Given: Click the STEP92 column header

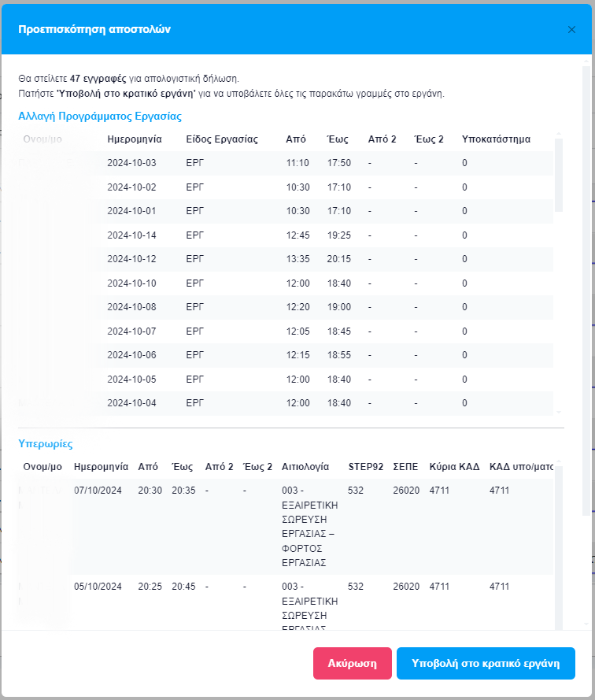Looking at the screenshot, I should tap(365, 467).
